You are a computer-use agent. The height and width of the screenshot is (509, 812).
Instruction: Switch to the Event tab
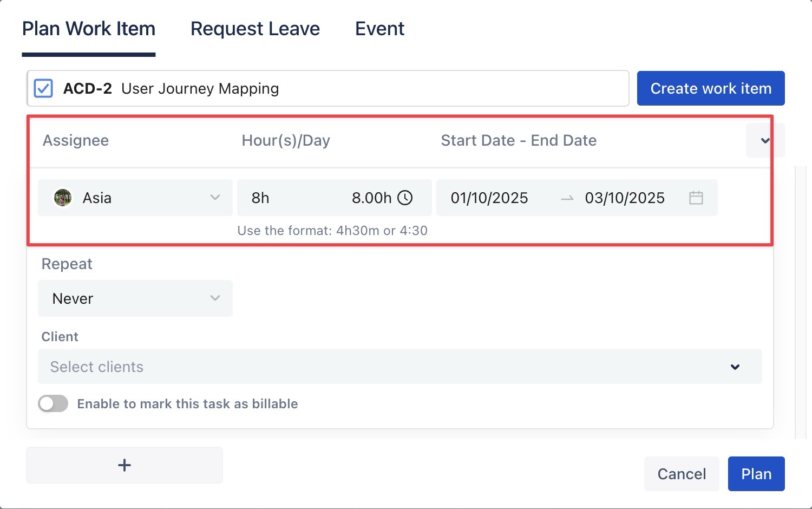click(379, 29)
